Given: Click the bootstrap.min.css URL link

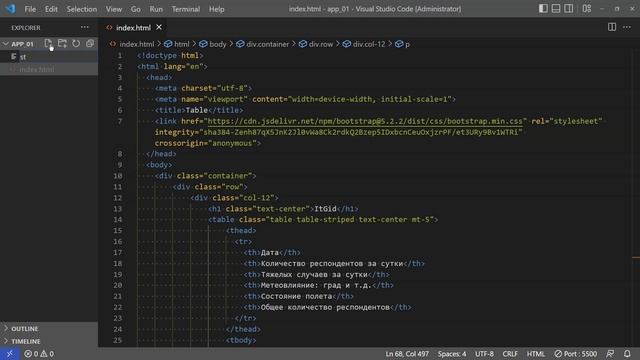Looking at the screenshot, I should [365, 121].
